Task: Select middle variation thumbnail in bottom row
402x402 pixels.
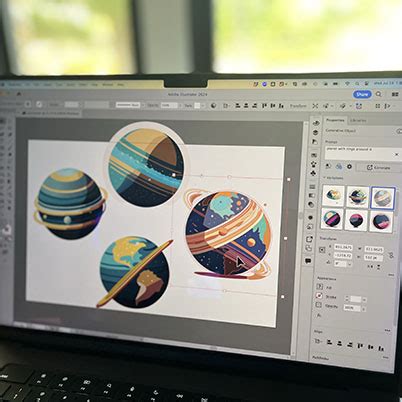Action: click(356, 220)
